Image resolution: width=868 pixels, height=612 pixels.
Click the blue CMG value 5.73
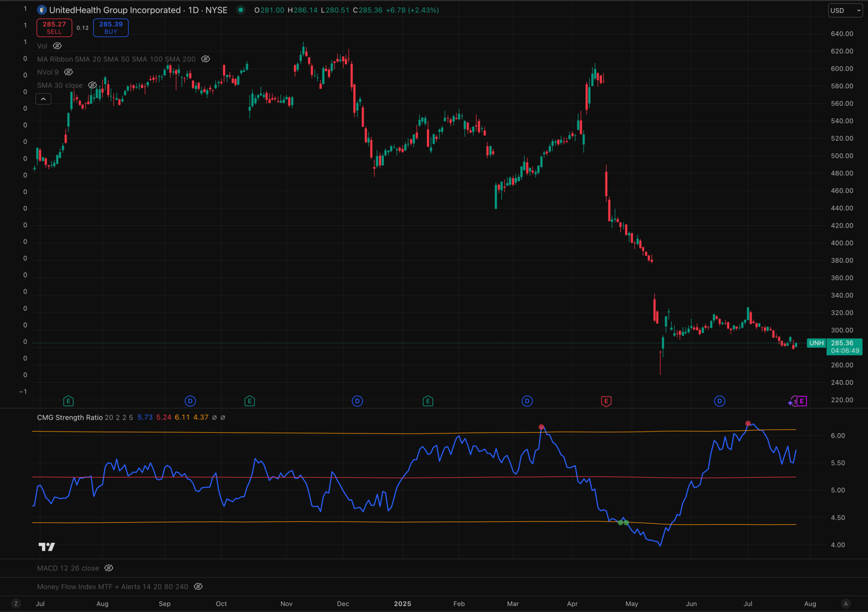pyautogui.click(x=145, y=418)
